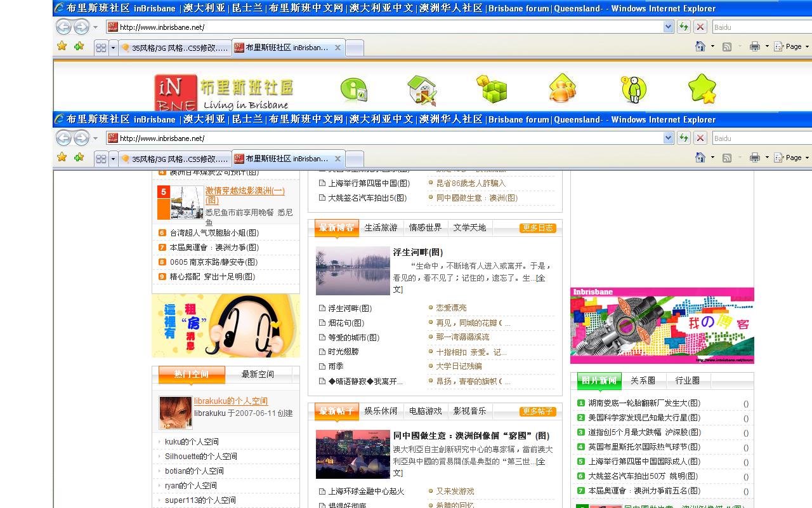
Task: Open tab list arrow beneath the site logo
Action: coord(113,159)
